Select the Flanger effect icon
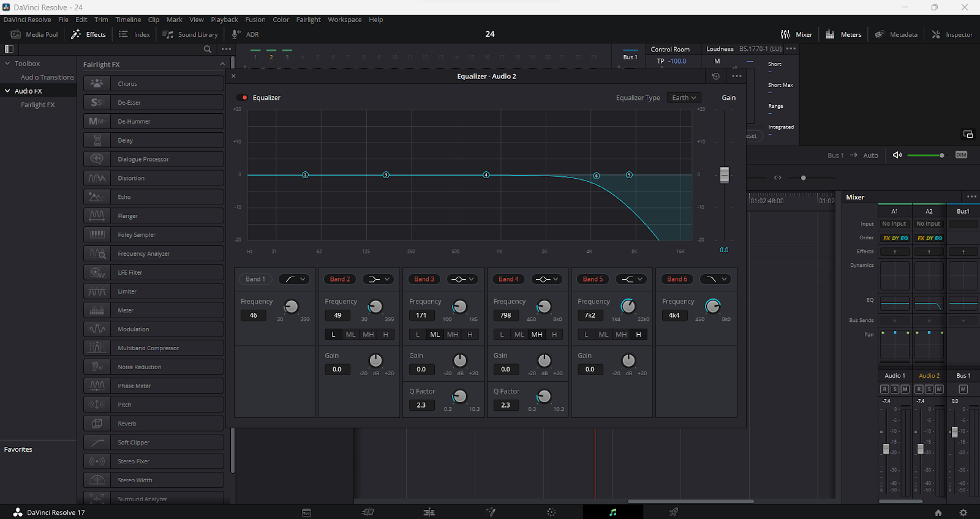 pos(97,215)
